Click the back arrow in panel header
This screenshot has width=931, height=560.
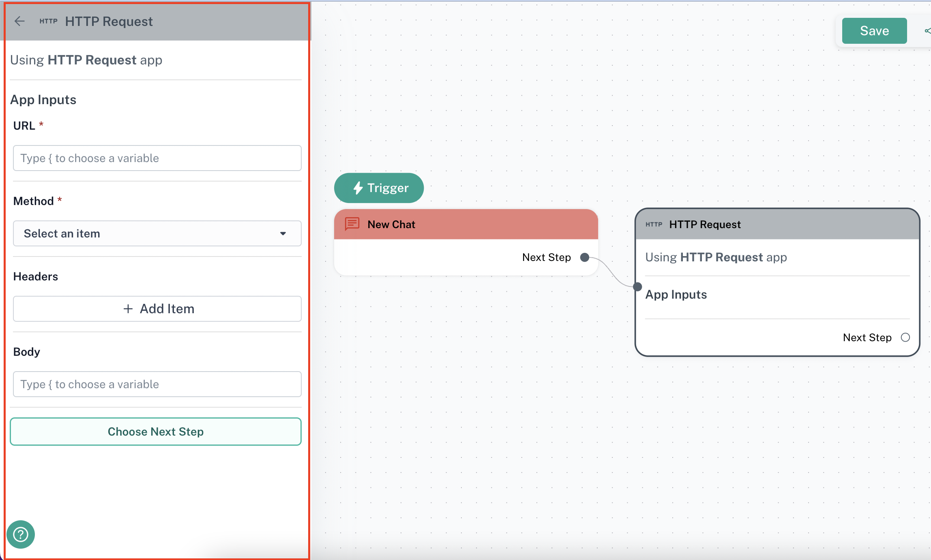coord(19,21)
